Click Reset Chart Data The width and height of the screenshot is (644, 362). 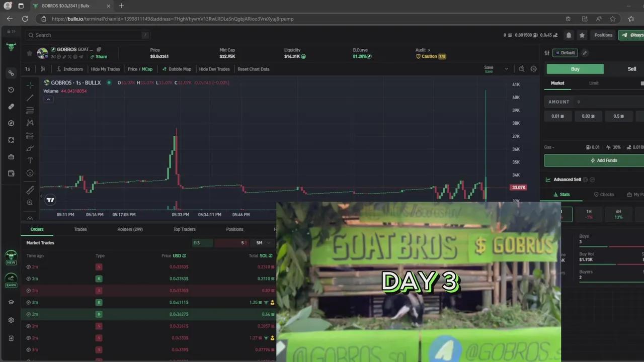pos(254,69)
